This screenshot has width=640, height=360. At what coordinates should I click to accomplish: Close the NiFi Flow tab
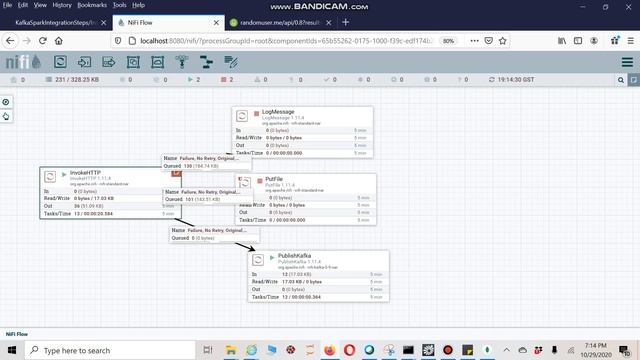[x=216, y=23]
